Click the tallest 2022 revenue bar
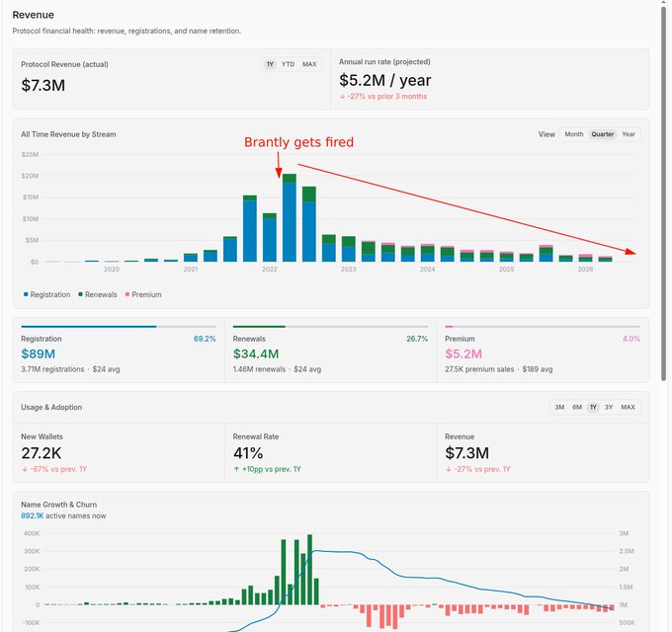Image resolution: width=672 pixels, height=632 pixels. 290,217
